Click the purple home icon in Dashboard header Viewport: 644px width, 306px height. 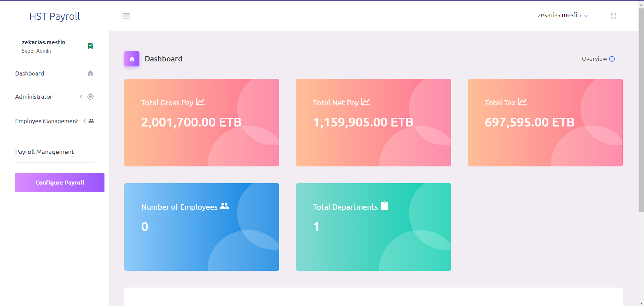click(x=132, y=59)
